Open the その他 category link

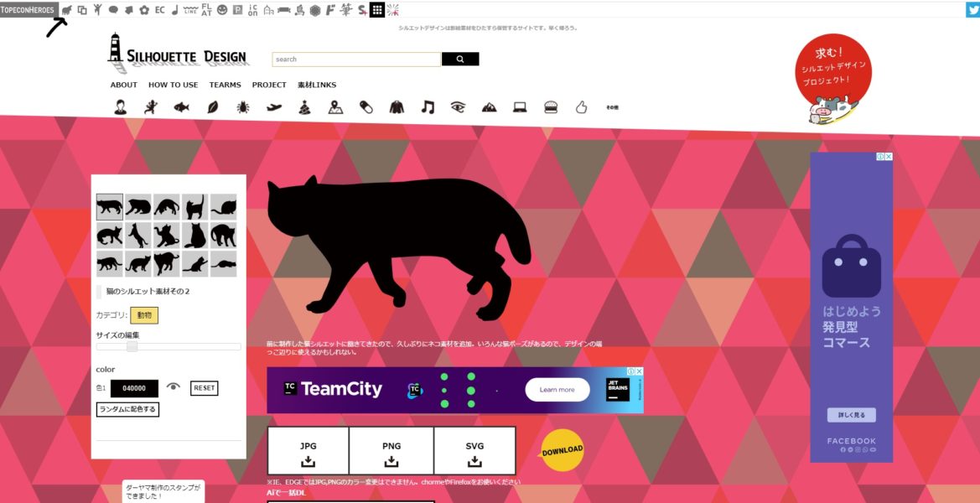pyautogui.click(x=612, y=107)
